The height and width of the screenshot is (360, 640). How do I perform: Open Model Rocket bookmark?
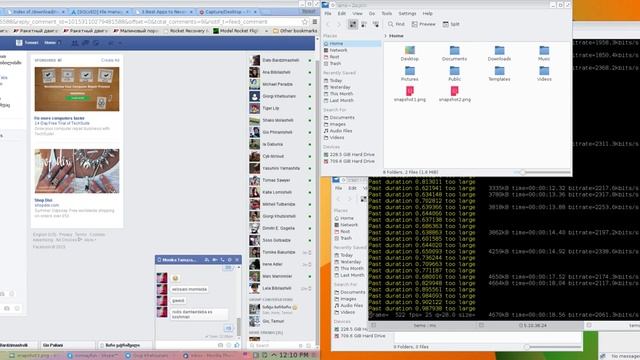(x=236, y=31)
